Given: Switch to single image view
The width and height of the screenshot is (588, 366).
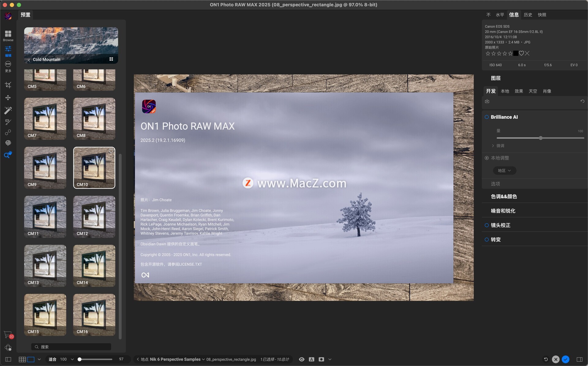Looking at the screenshot, I should [31, 359].
